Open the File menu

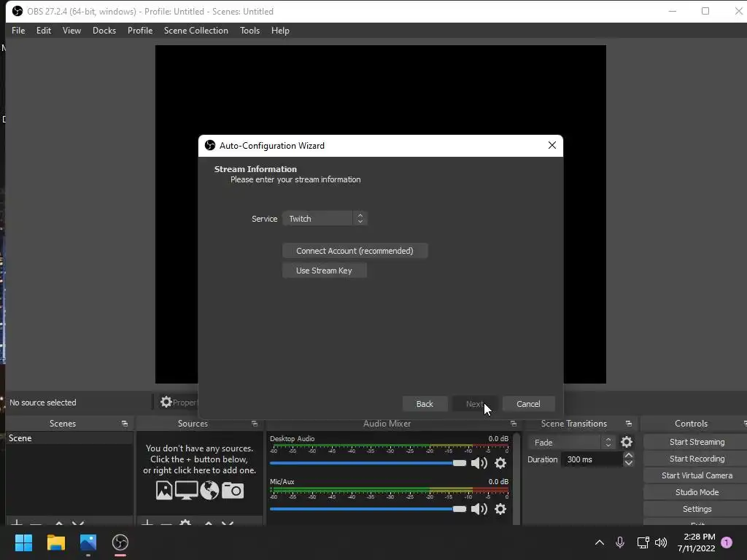[x=18, y=31]
